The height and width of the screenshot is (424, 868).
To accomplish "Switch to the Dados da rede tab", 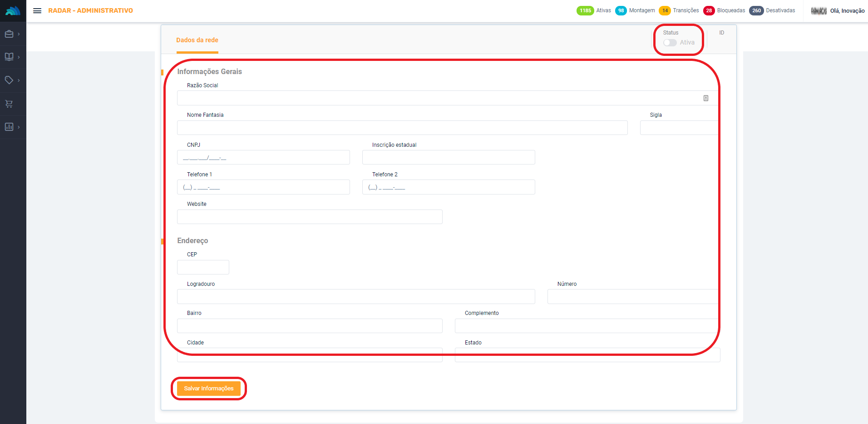I will 197,40.
